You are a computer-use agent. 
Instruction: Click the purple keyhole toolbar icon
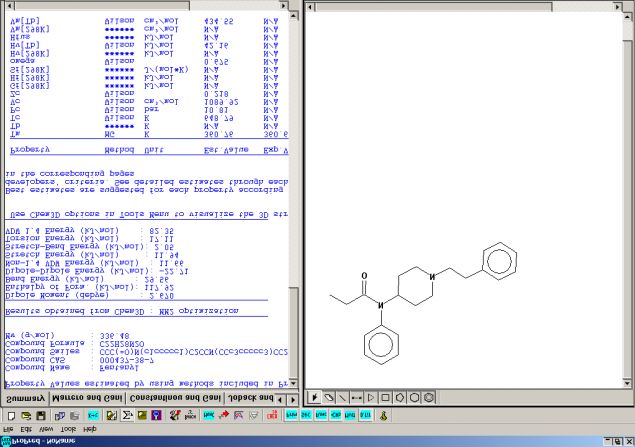(x=156, y=415)
